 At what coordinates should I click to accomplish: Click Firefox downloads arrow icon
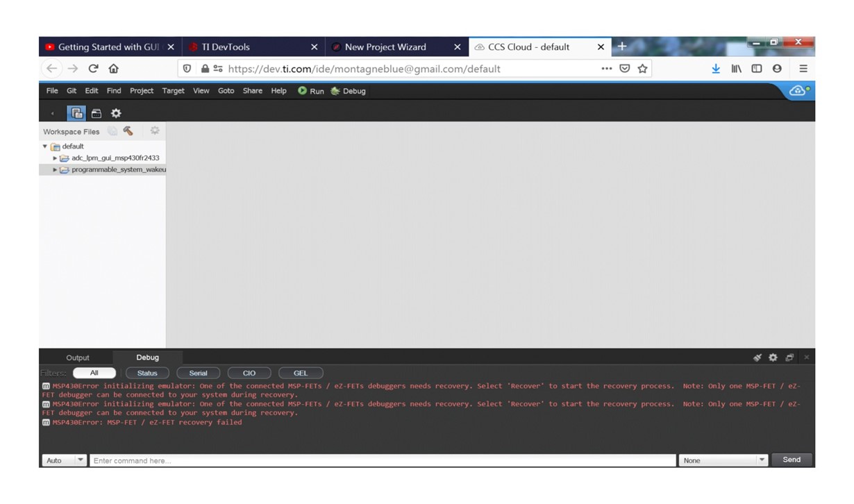point(716,69)
